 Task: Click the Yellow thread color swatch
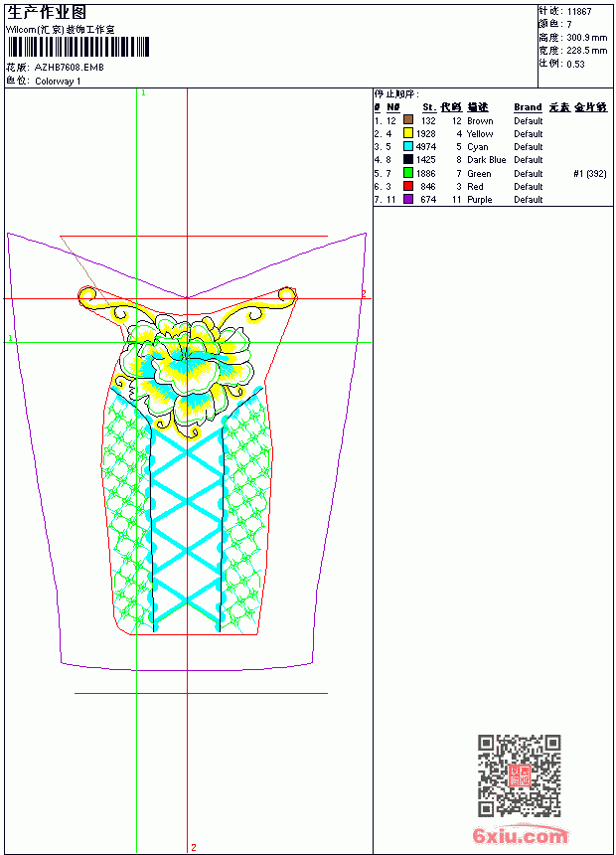click(x=407, y=132)
